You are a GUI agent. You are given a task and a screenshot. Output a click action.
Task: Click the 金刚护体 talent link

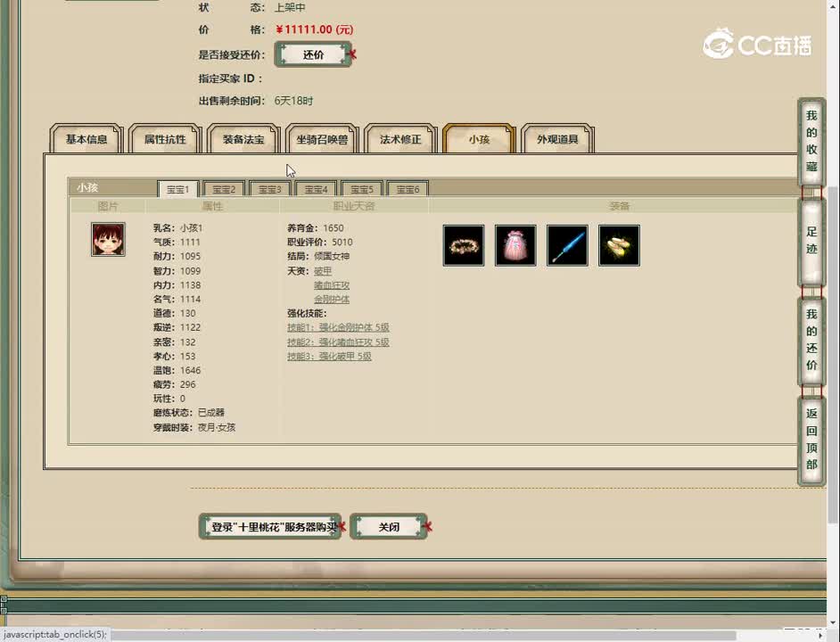pyautogui.click(x=332, y=299)
